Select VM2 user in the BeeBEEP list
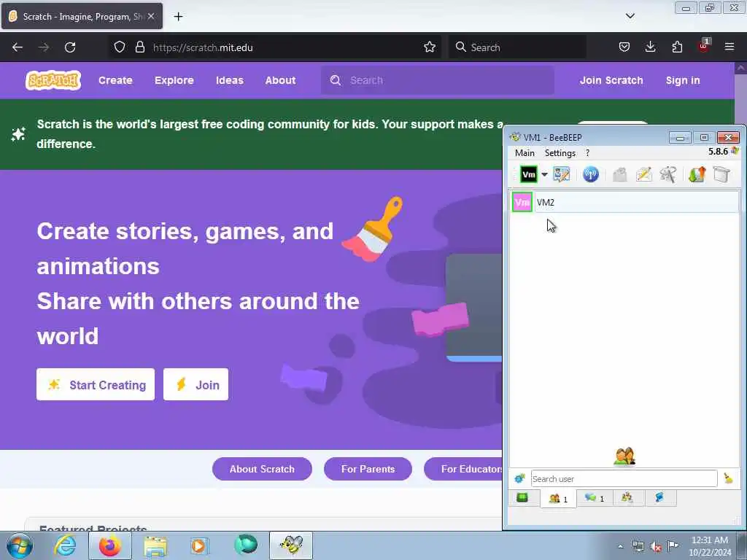 624,203
